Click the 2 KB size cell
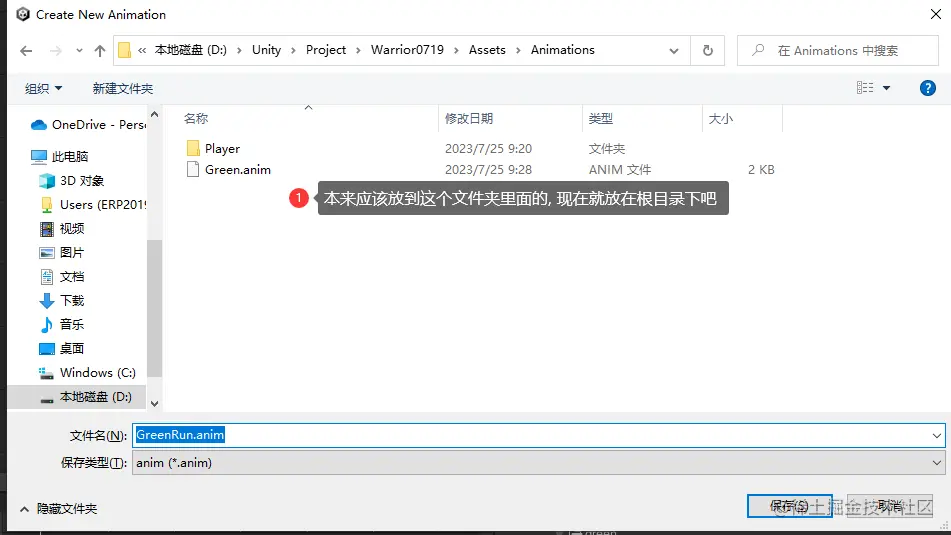This screenshot has width=951, height=535. [761, 170]
